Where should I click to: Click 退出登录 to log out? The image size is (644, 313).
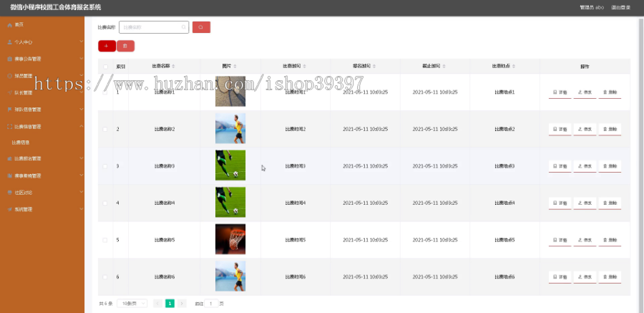pyautogui.click(x=620, y=7)
